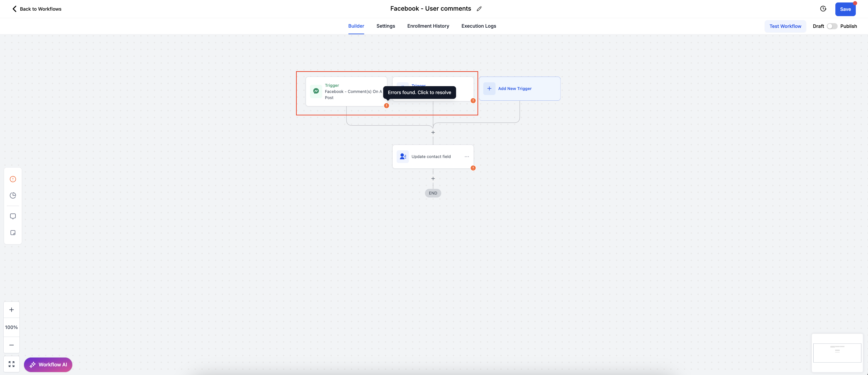Add a sticky note from sidebar
868x375 pixels.
13,233
